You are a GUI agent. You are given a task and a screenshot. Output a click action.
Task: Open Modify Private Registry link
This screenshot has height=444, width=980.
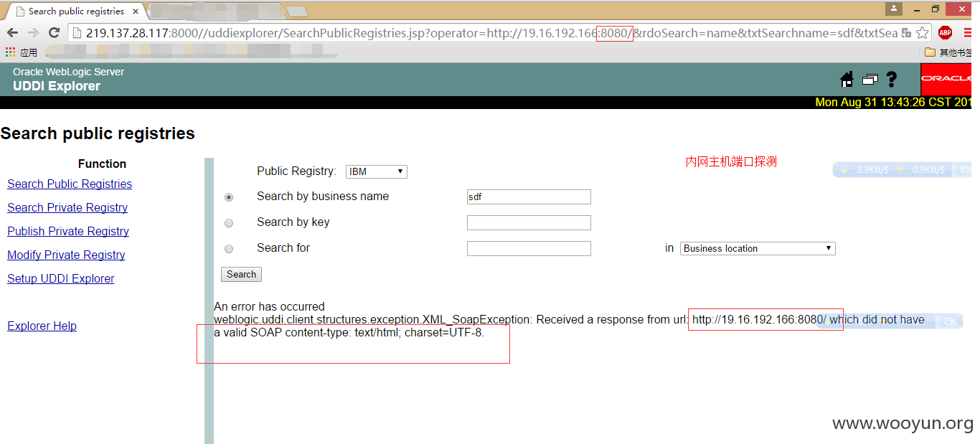[66, 255]
